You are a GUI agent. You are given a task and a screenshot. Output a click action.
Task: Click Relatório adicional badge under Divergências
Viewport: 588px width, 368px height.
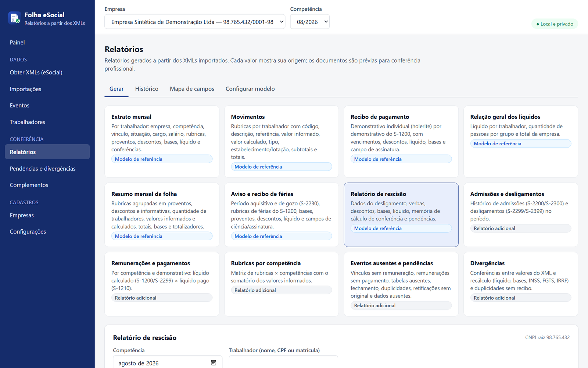point(521,298)
